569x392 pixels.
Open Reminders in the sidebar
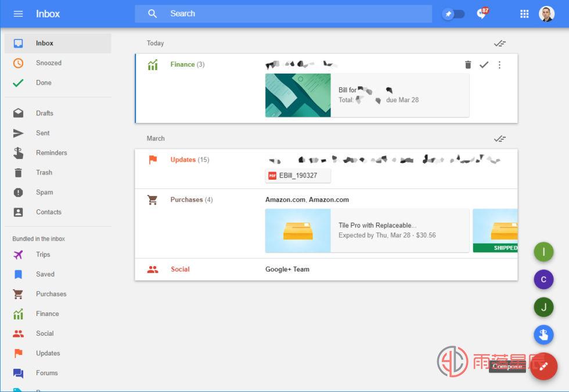click(58, 153)
